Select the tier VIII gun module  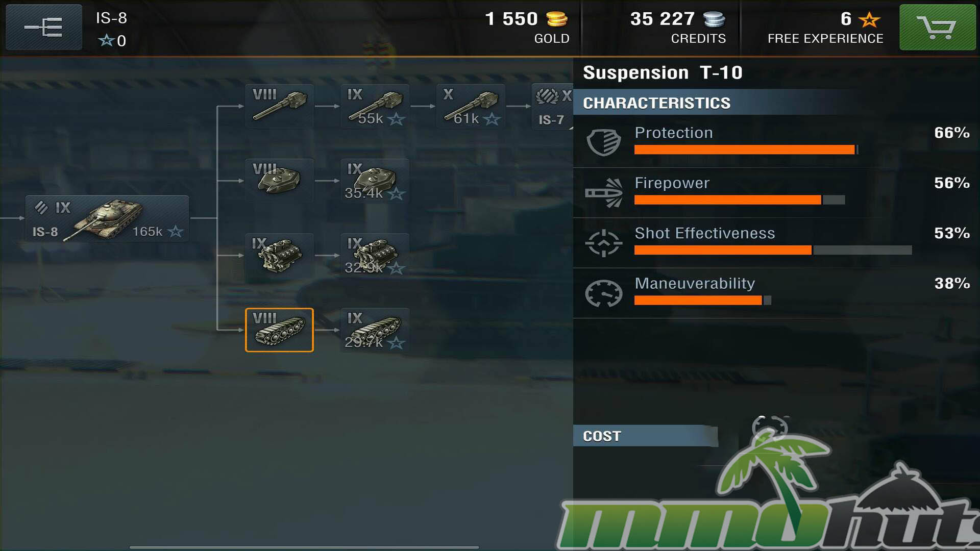coord(279,106)
